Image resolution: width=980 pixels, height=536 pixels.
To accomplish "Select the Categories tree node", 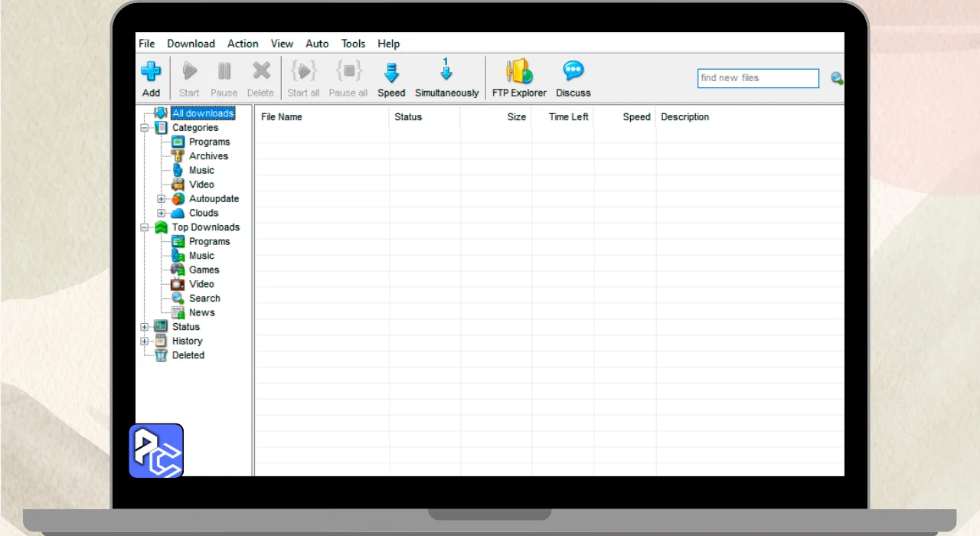I will [195, 128].
